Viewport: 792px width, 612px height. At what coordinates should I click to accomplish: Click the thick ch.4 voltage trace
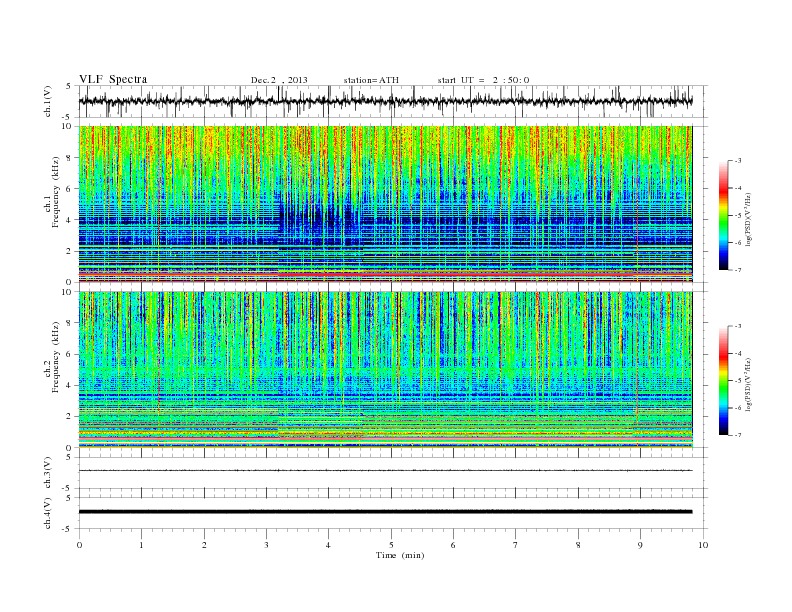(385, 512)
